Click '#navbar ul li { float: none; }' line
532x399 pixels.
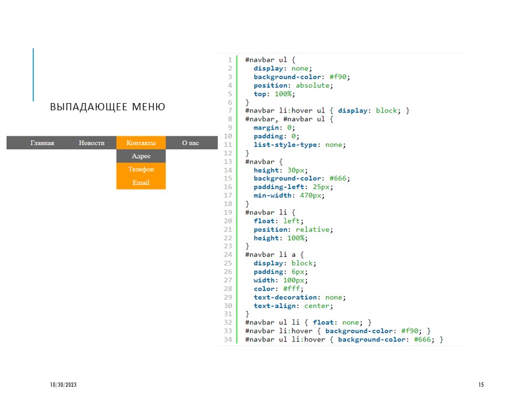click(x=309, y=323)
